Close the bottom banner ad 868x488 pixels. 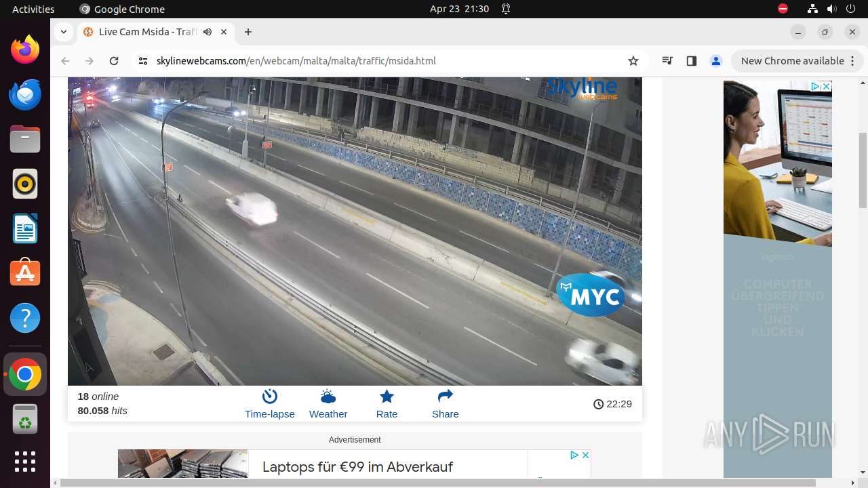pyautogui.click(x=586, y=455)
